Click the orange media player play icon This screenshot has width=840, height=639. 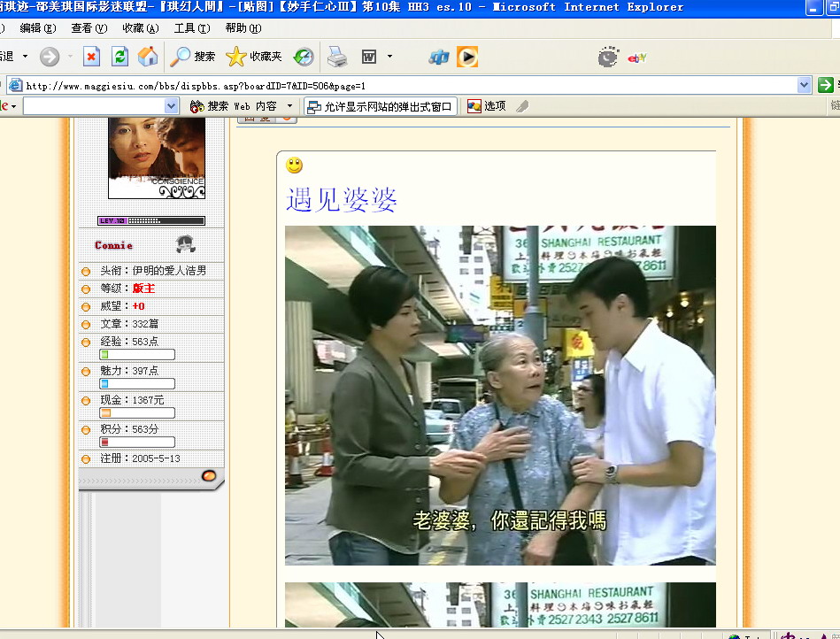coord(467,57)
